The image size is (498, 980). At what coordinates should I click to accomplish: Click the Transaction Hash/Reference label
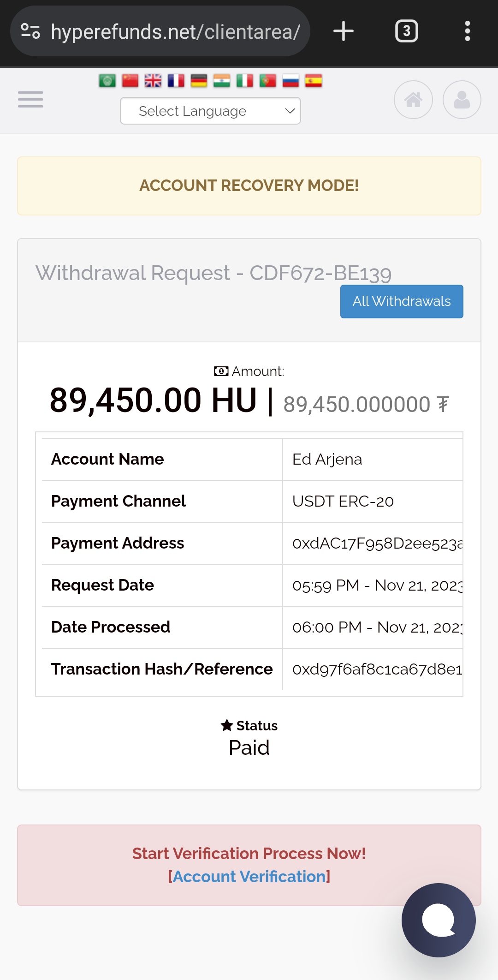pos(162,669)
